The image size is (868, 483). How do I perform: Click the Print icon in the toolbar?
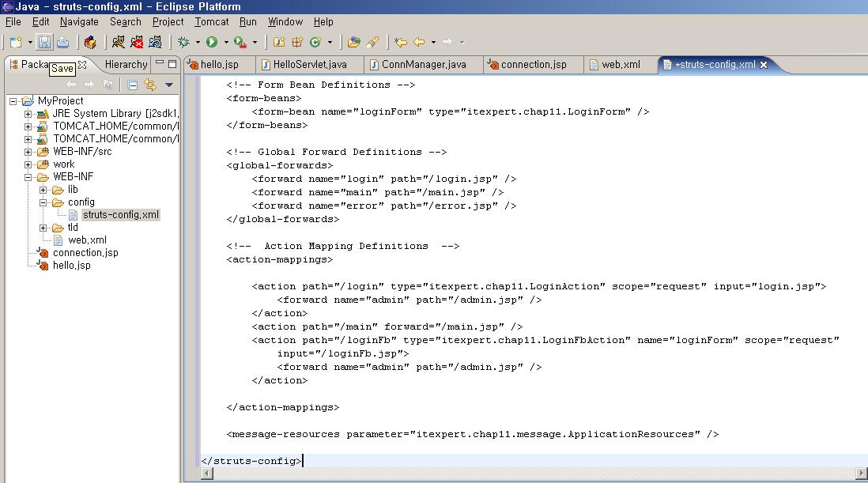pyautogui.click(x=62, y=42)
